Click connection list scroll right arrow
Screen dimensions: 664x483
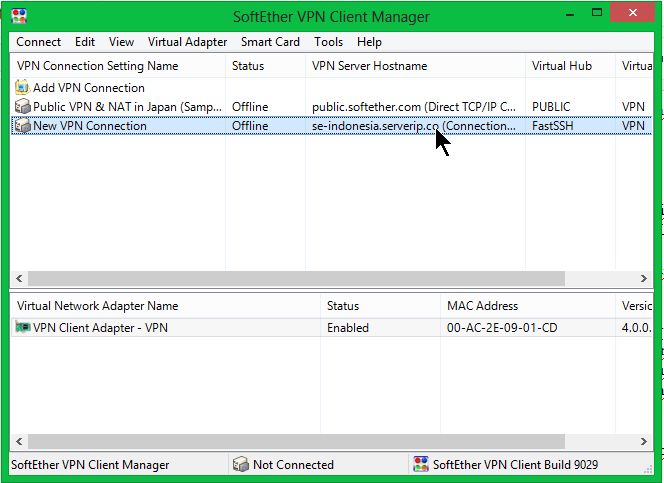[x=644, y=278]
